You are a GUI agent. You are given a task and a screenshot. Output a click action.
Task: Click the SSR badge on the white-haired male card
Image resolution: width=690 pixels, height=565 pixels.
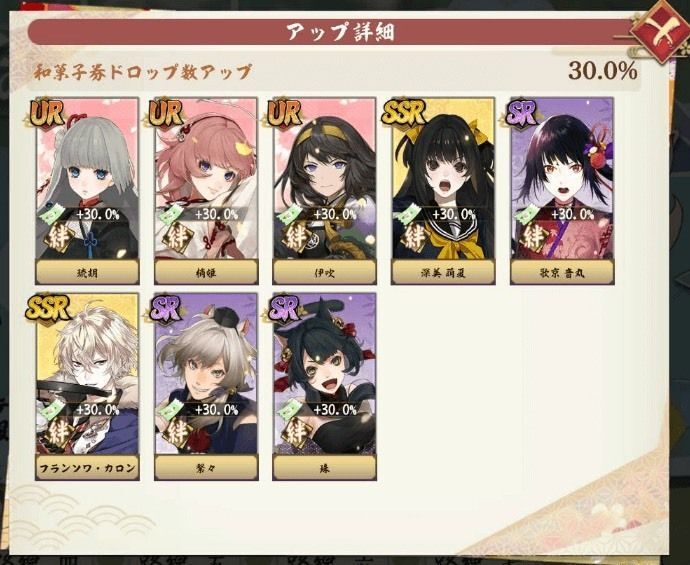click(x=48, y=308)
